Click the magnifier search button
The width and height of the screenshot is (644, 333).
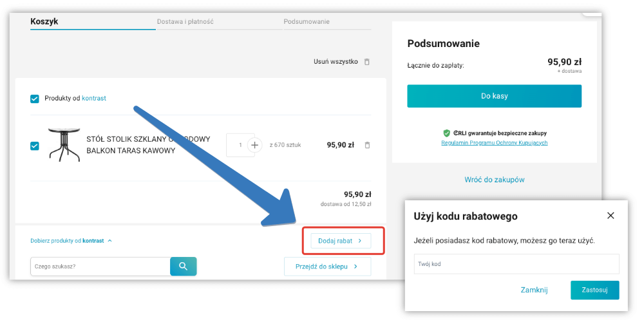(x=183, y=266)
